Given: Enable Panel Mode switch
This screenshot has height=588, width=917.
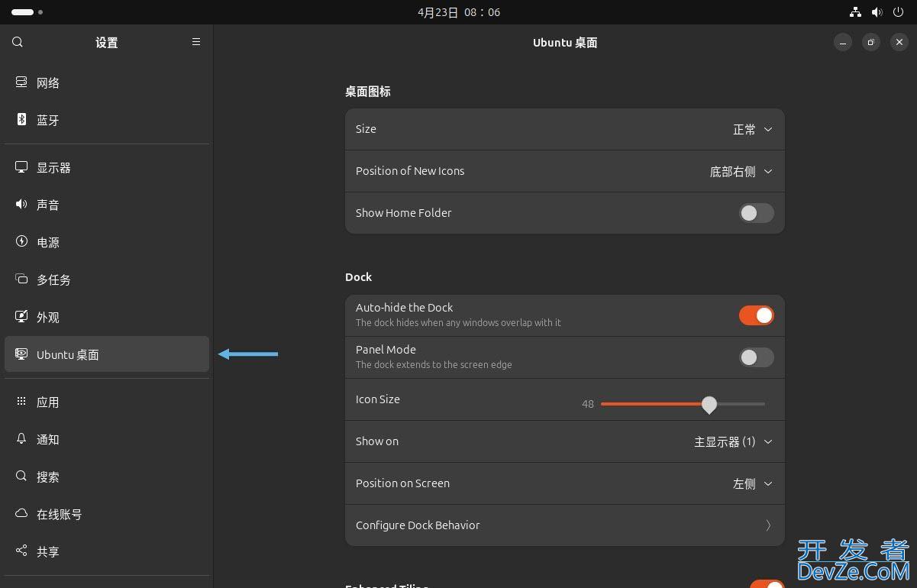Looking at the screenshot, I should coord(756,357).
